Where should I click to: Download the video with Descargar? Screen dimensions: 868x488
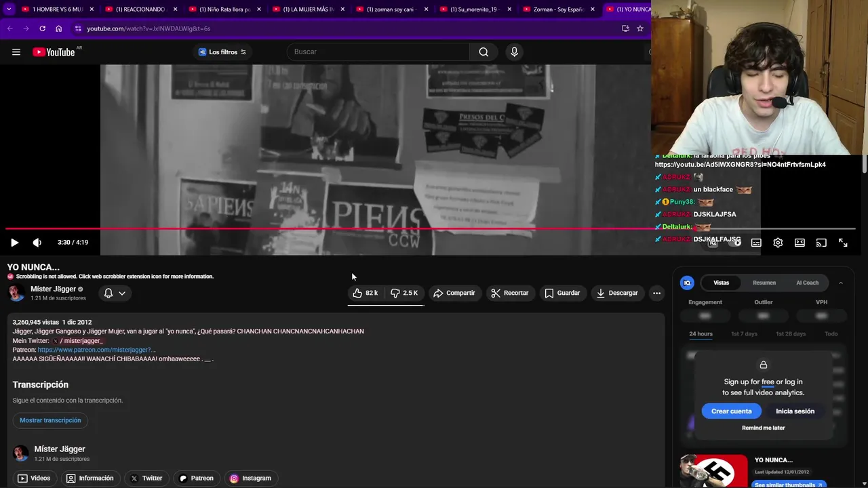(617, 293)
